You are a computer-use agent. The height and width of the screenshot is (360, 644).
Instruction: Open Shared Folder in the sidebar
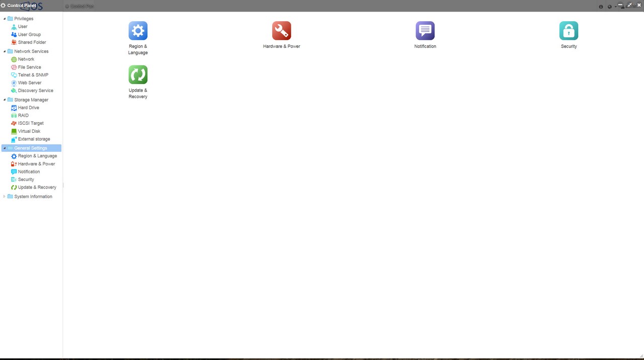tap(32, 42)
